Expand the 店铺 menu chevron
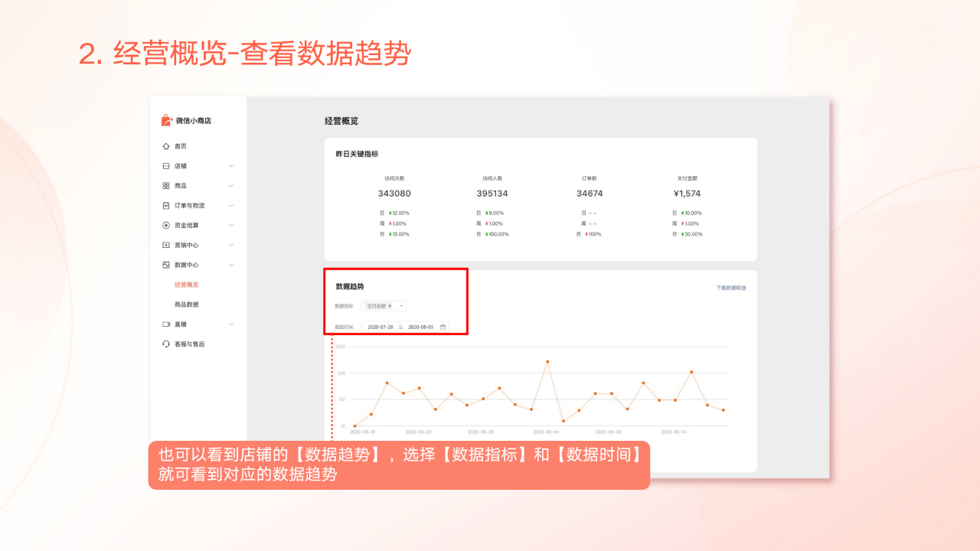980x551 pixels. 231,166
